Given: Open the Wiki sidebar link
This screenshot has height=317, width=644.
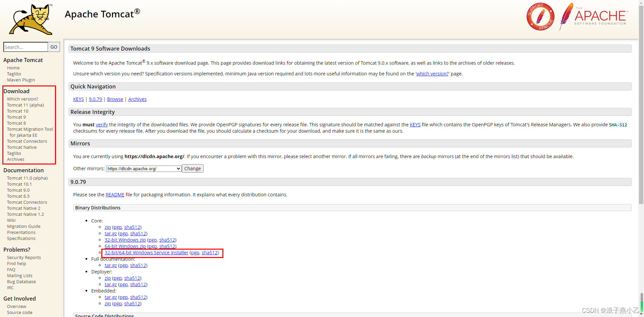Looking at the screenshot, I should pyautogui.click(x=11, y=220).
